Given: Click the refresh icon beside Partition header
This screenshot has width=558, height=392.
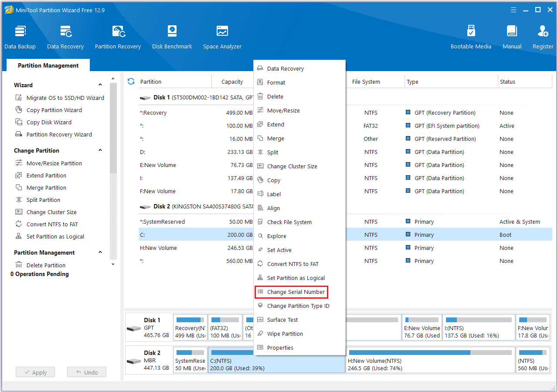Looking at the screenshot, I should 131,82.
